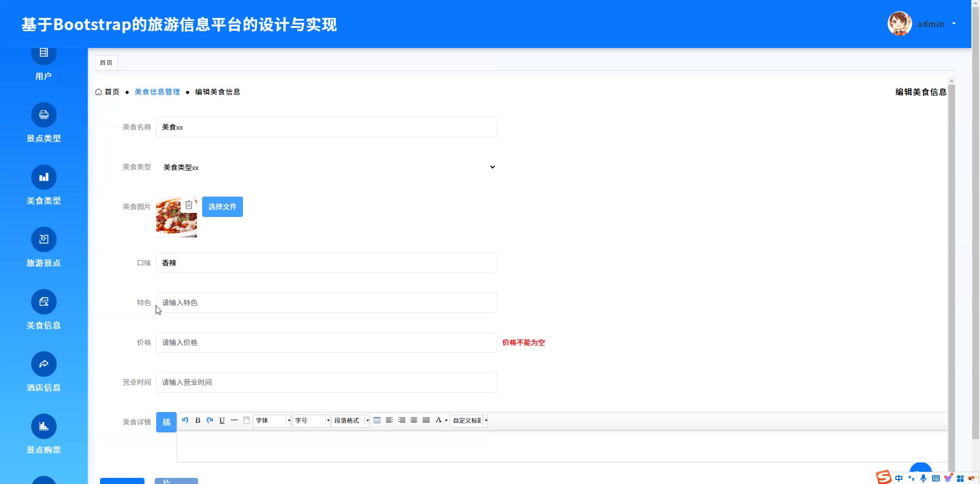This screenshot has height=484, width=980.
Task: Click the redo icon in editor toolbar
Action: point(210,420)
